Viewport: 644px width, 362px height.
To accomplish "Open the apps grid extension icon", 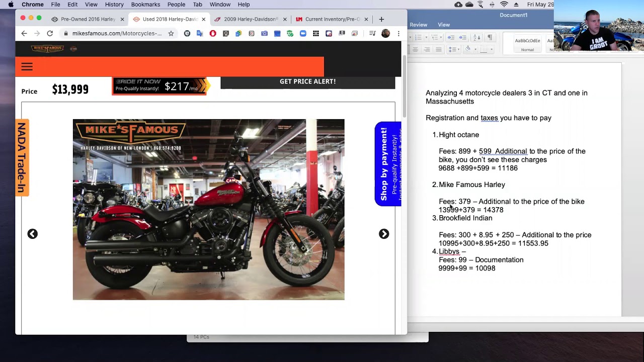I will 316,33.
